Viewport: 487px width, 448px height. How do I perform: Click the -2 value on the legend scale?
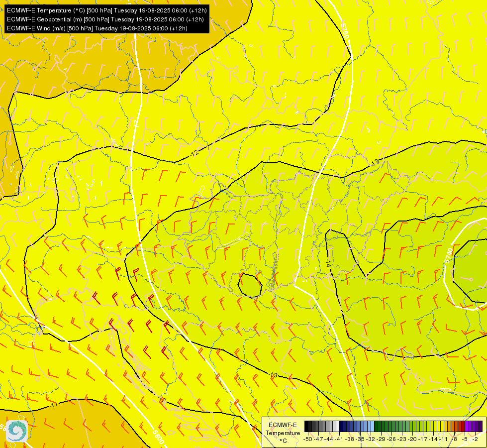(x=475, y=439)
